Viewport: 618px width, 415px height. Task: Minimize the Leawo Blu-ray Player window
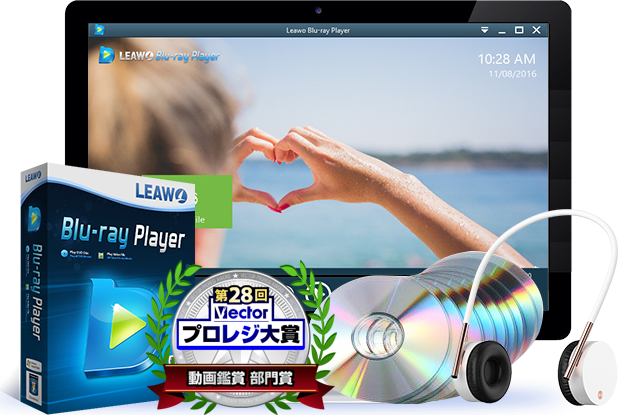[x=502, y=31]
